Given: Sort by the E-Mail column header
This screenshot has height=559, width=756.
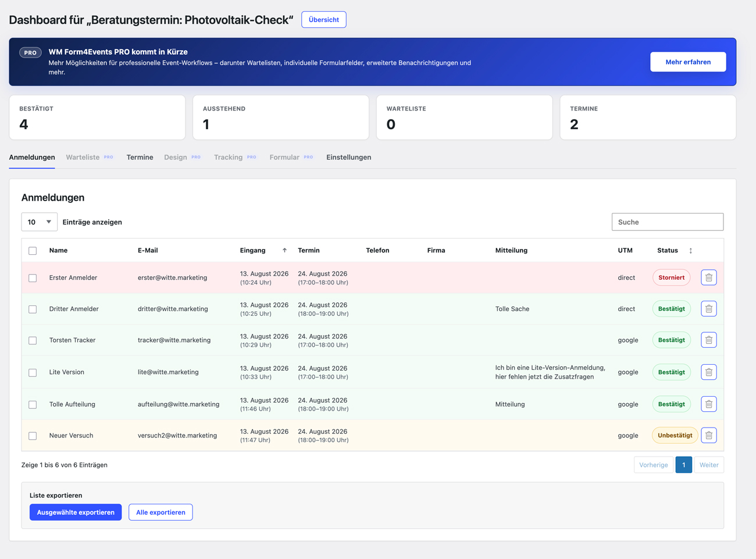Looking at the screenshot, I should pos(148,250).
